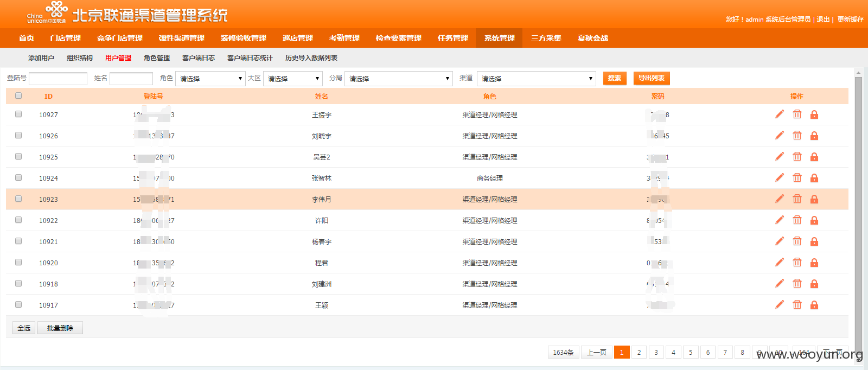The width and height of the screenshot is (868, 370).
Task: Edit user 张智林 with pencil icon
Action: (x=780, y=177)
